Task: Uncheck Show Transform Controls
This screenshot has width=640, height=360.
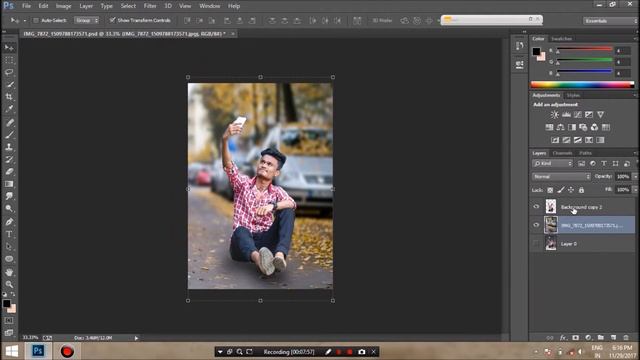Action: click(x=112, y=20)
